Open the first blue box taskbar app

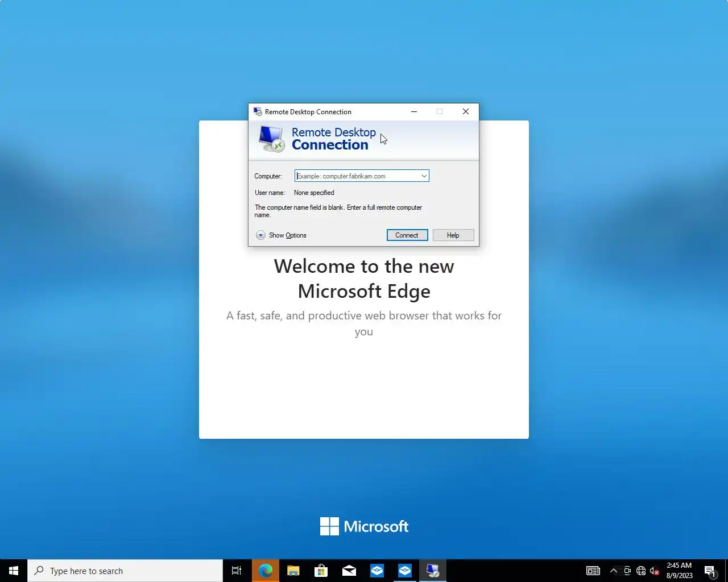(377, 571)
